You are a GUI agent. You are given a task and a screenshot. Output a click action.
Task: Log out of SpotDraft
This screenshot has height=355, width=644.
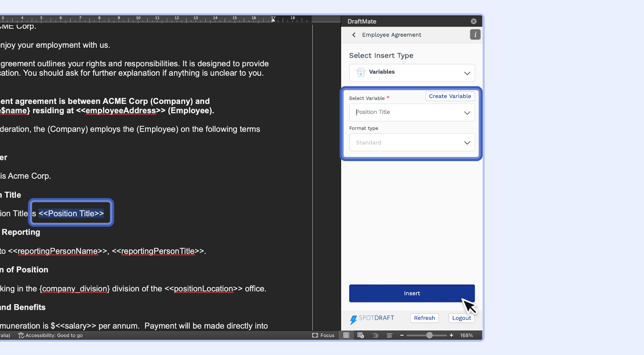[x=461, y=318]
